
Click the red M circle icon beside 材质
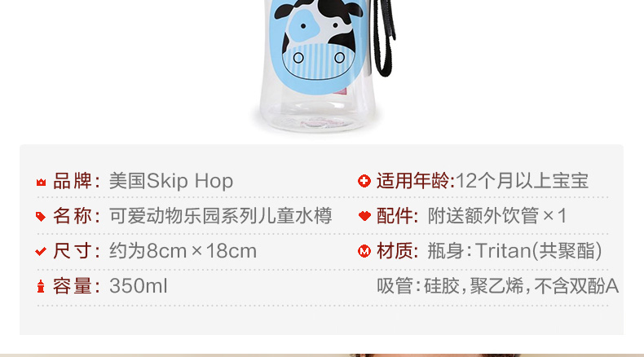click(364, 251)
